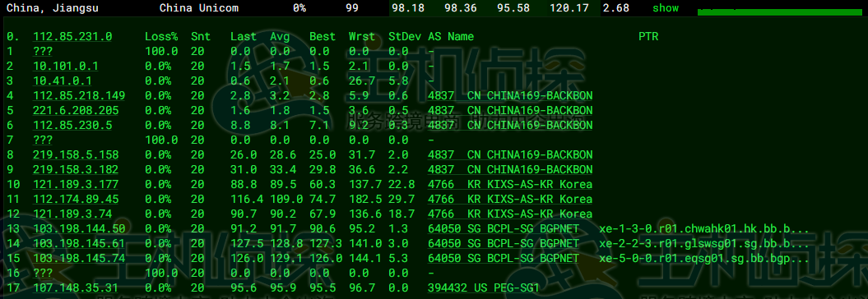
Task: Click hop 9 IP 219.158.3.182
Action: [x=76, y=169]
